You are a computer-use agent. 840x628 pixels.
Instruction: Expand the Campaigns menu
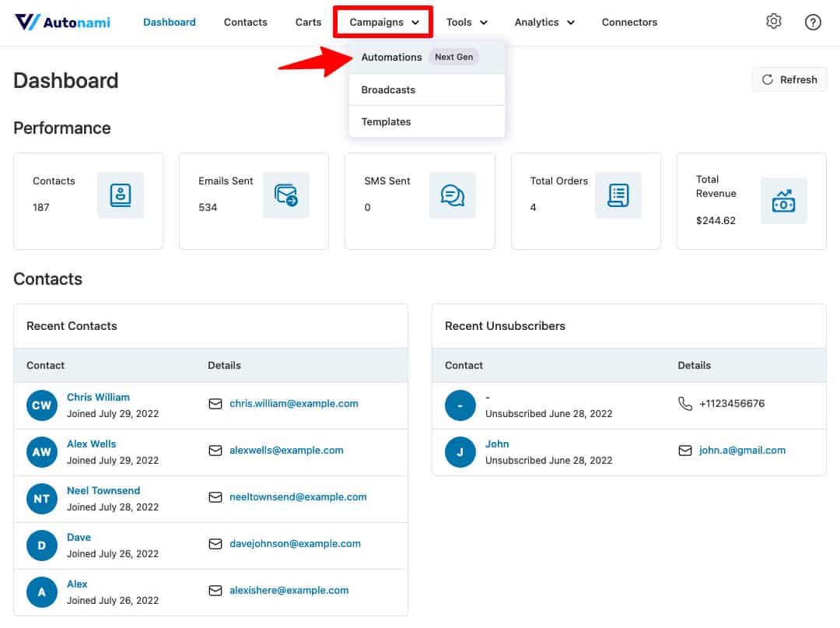pyautogui.click(x=382, y=22)
